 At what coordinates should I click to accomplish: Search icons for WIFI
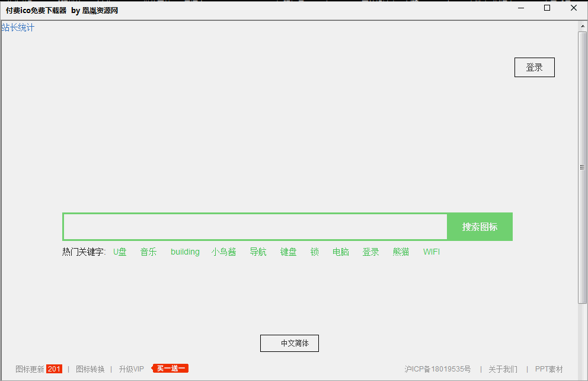[x=431, y=252]
